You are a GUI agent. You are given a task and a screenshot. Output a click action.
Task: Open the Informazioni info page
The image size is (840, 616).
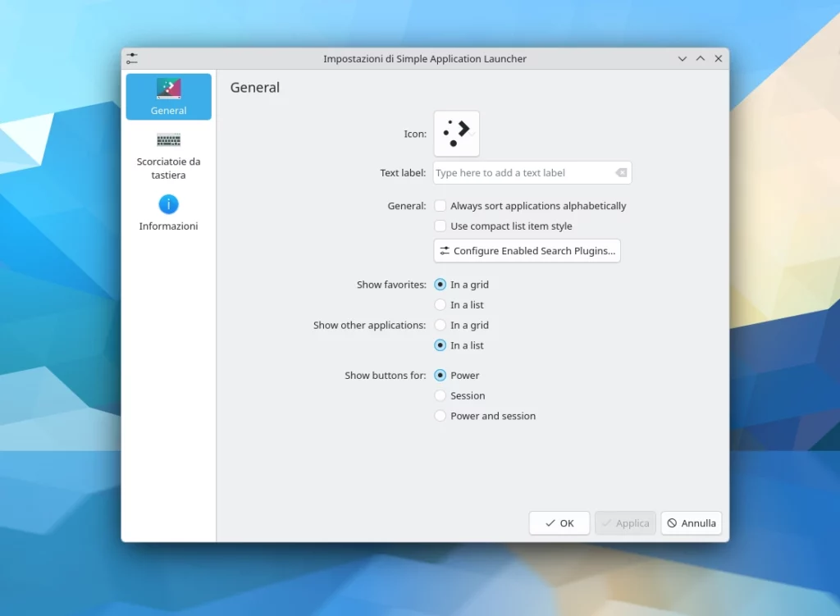click(168, 212)
